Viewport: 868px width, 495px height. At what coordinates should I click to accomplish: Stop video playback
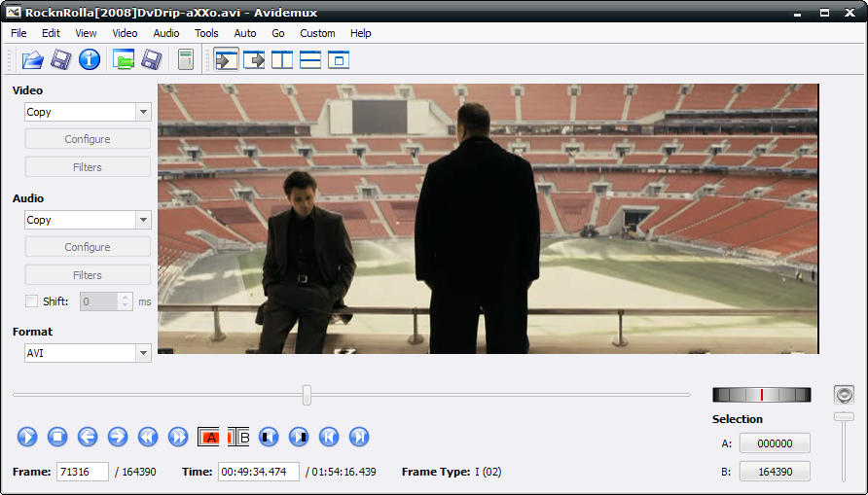click(57, 437)
